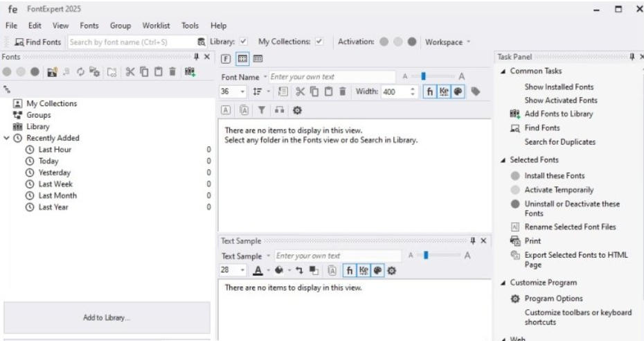Click the Width stepper arrows
644x341 pixels.
pos(412,91)
